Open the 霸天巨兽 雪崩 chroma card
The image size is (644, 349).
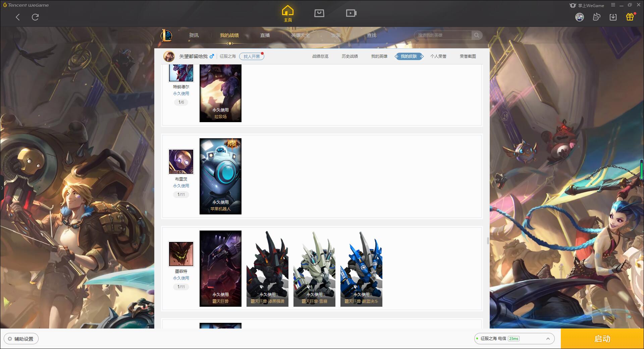click(x=314, y=268)
